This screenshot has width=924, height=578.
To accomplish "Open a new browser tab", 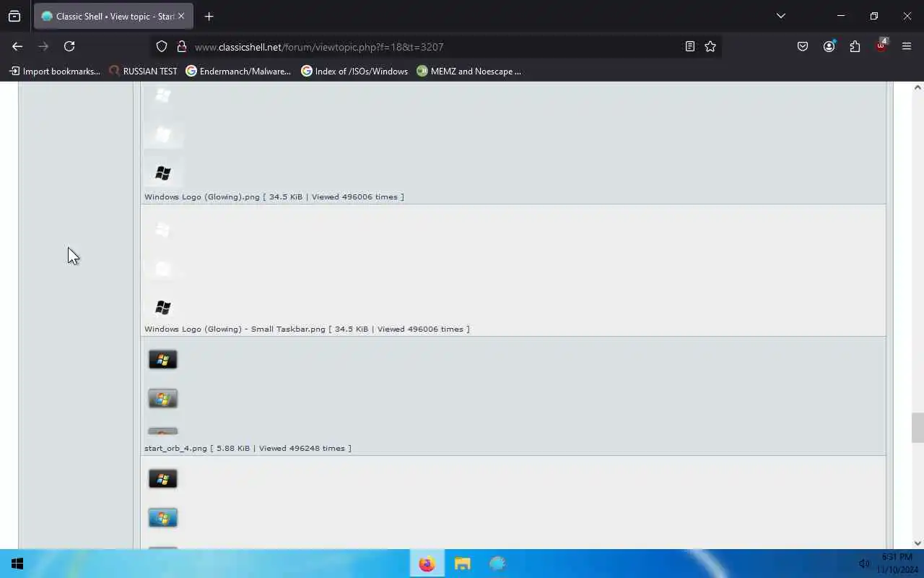I will [x=209, y=16].
